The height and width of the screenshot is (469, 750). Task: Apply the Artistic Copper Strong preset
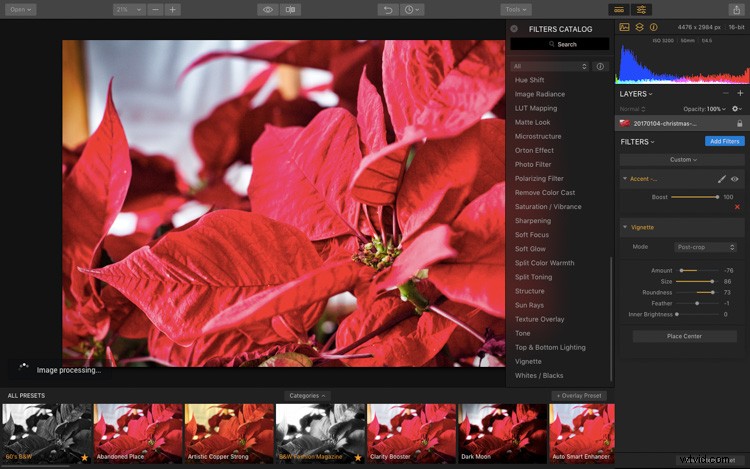[x=229, y=433]
